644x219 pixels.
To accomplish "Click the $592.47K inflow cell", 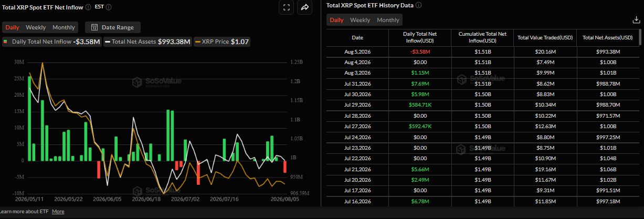I will pos(419,126).
